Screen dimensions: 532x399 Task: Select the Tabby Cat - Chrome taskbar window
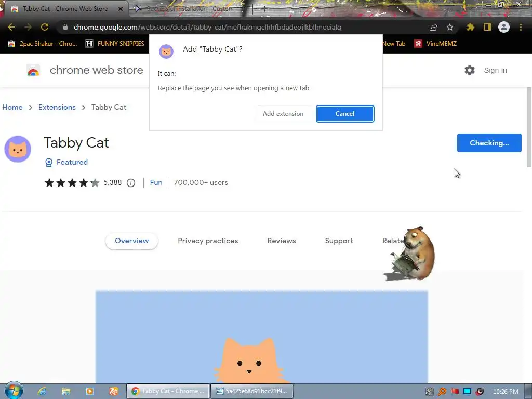coord(168,391)
